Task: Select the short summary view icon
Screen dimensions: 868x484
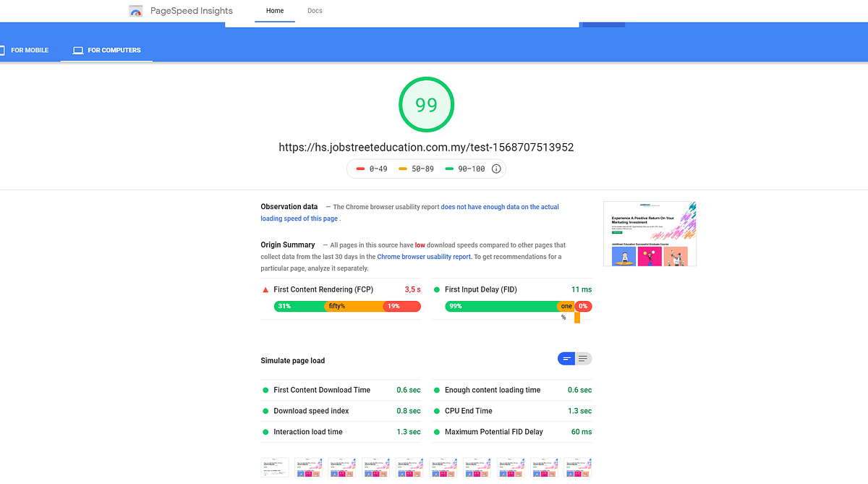Action: (x=566, y=358)
